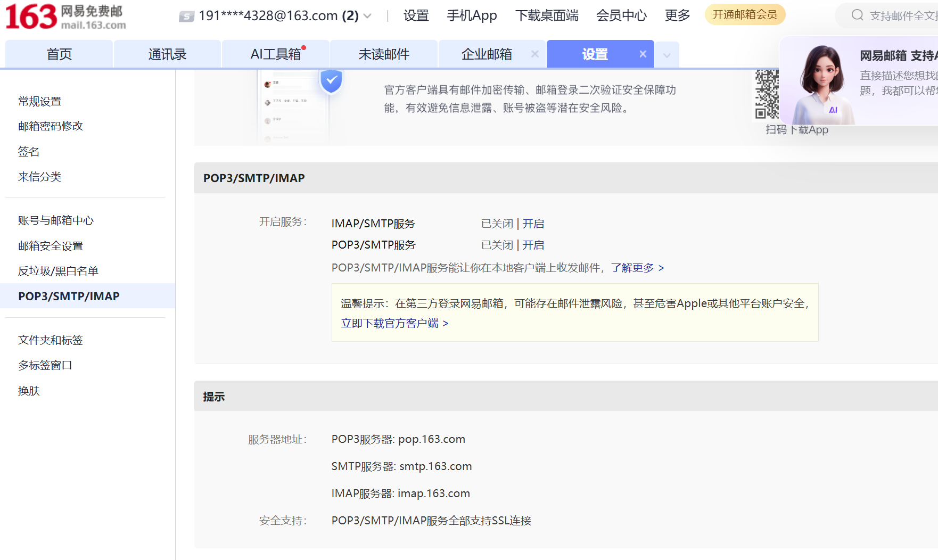The width and height of the screenshot is (938, 560).
Task: Open 文件夹和标签 in the sidebar
Action: coord(51,340)
